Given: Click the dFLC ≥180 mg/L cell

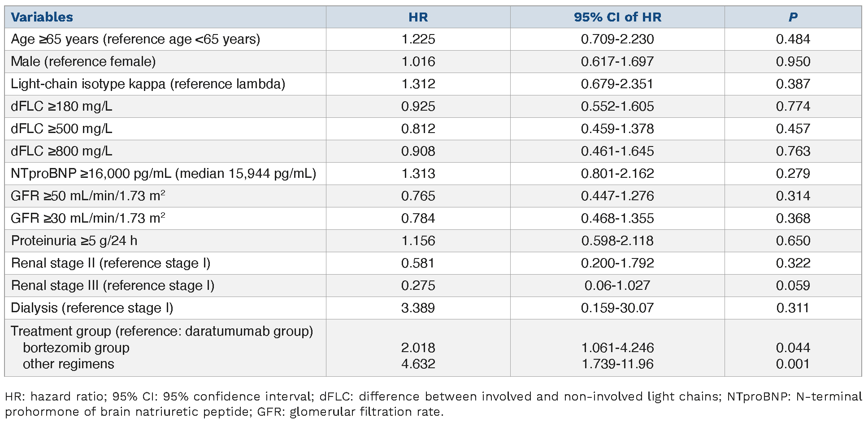Looking at the screenshot, I should [x=61, y=106].
